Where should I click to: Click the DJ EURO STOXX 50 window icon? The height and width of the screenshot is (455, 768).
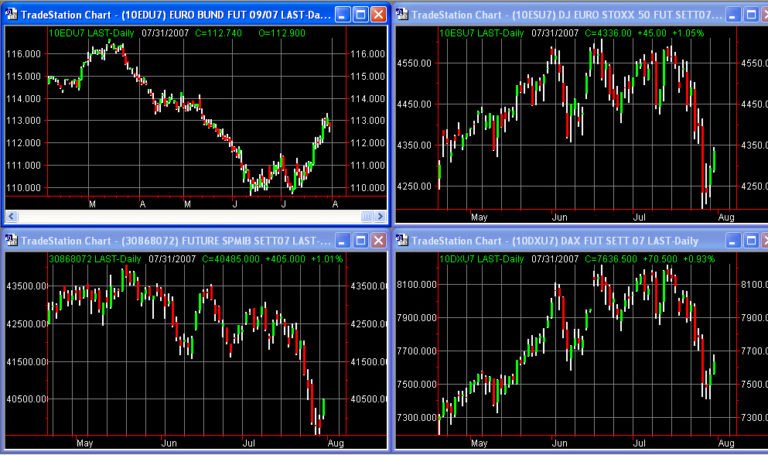pyautogui.click(x=402, y=14)
